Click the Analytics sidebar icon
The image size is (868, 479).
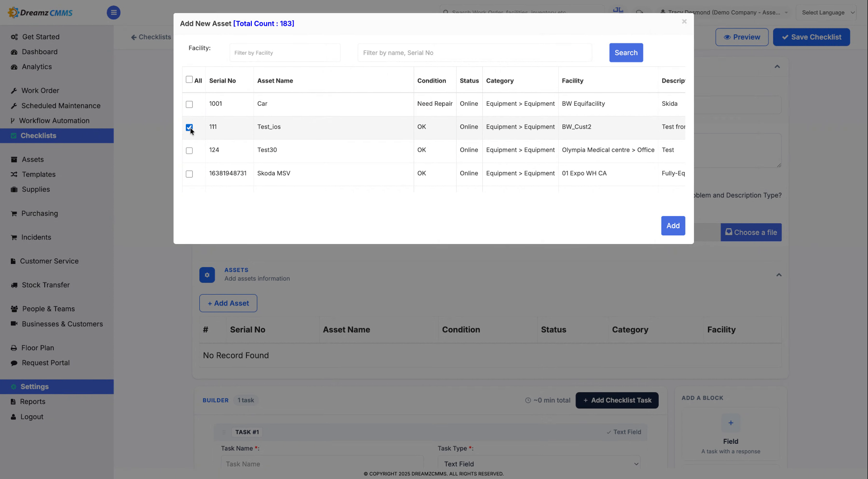pos(14,67)
